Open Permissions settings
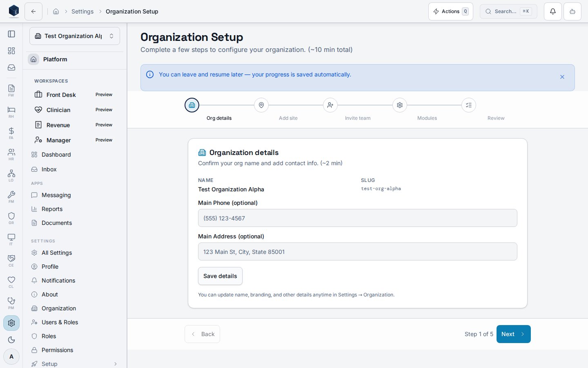Screen dimensions: 588x368 tap(75, 350)
